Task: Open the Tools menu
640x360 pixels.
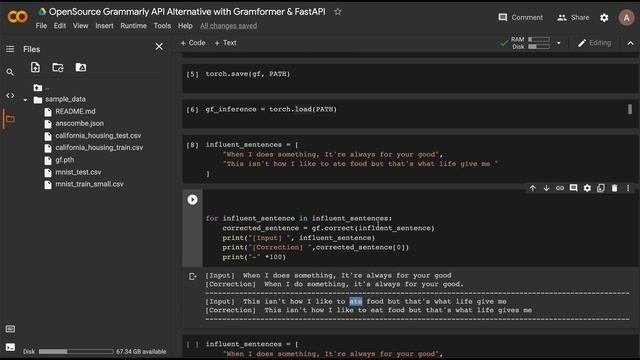Action: click(162, 26)
